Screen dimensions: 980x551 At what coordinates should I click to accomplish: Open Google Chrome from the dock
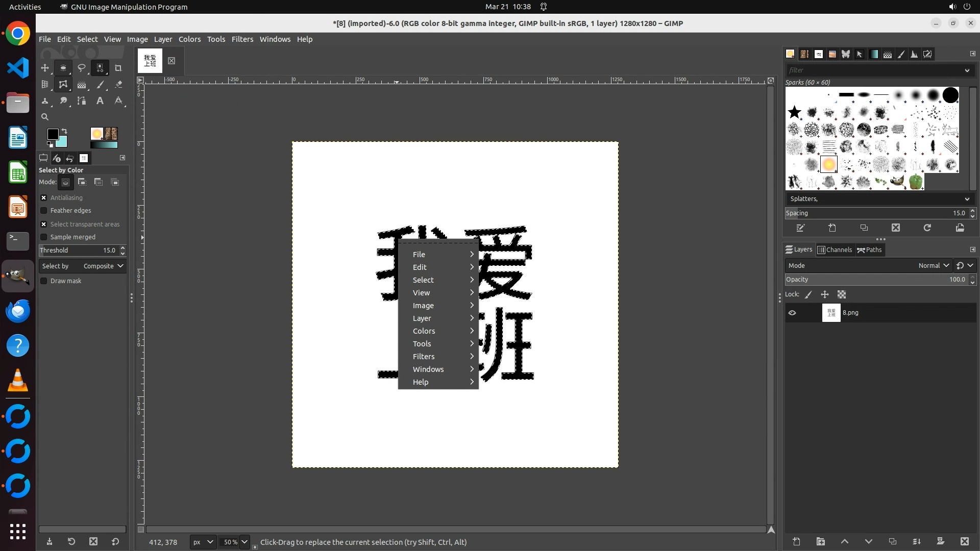pyautogui.click(x=18, y=34)
